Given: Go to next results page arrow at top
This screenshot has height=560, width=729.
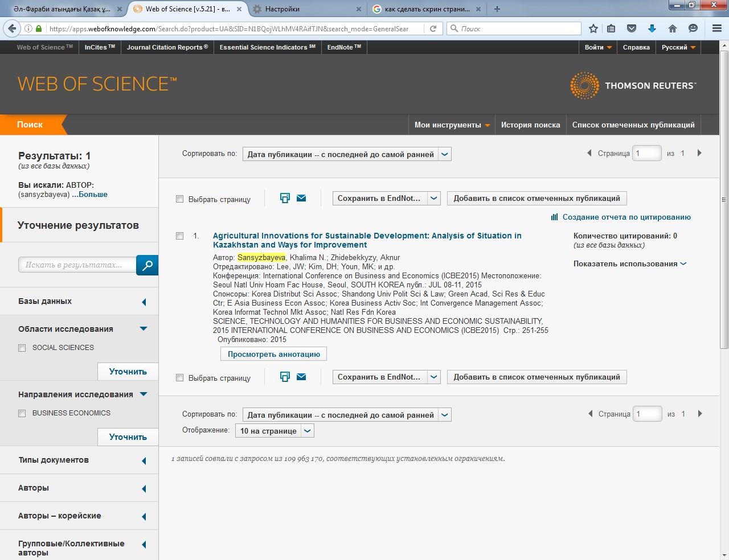Looking at the screenshot, I should click(x=699, y=153).
